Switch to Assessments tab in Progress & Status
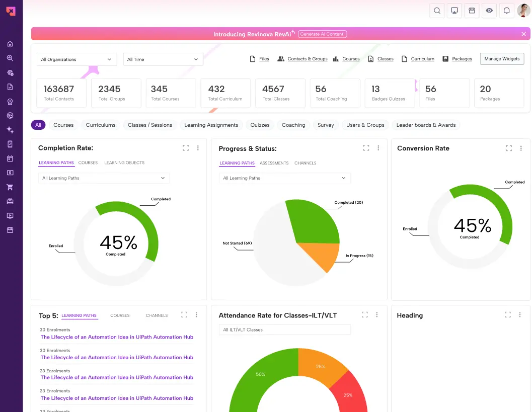532x412 pixels. [274, 163]
